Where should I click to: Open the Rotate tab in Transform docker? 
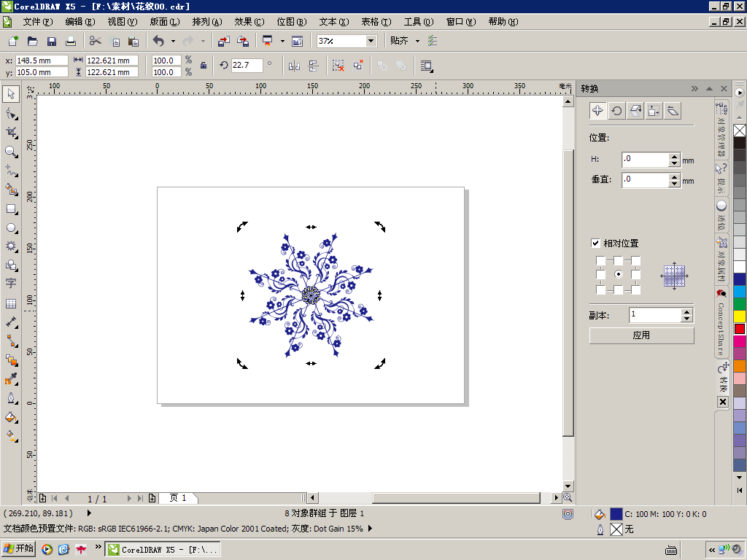tap(616, 111)
